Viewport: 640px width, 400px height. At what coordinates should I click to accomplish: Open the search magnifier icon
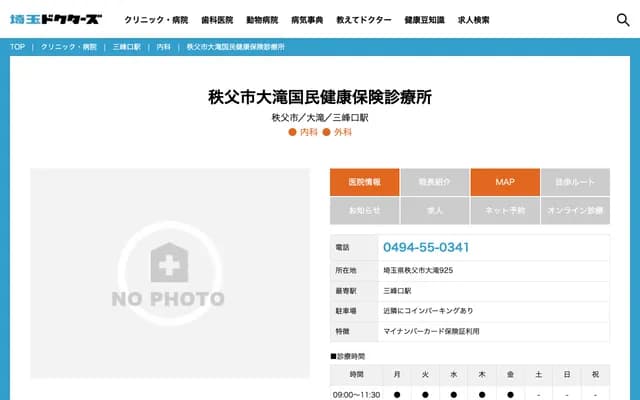coord(623,20)
